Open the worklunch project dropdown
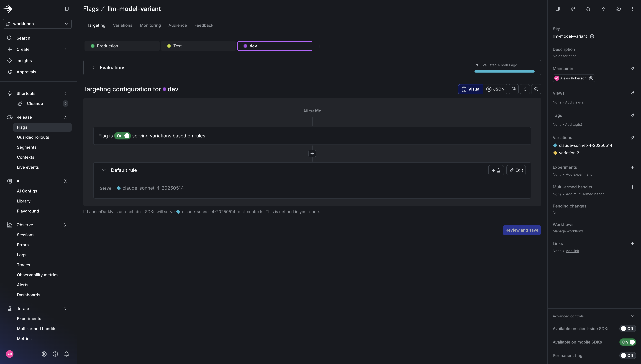Screen dimensions: 641x364 tap(37, 24)
